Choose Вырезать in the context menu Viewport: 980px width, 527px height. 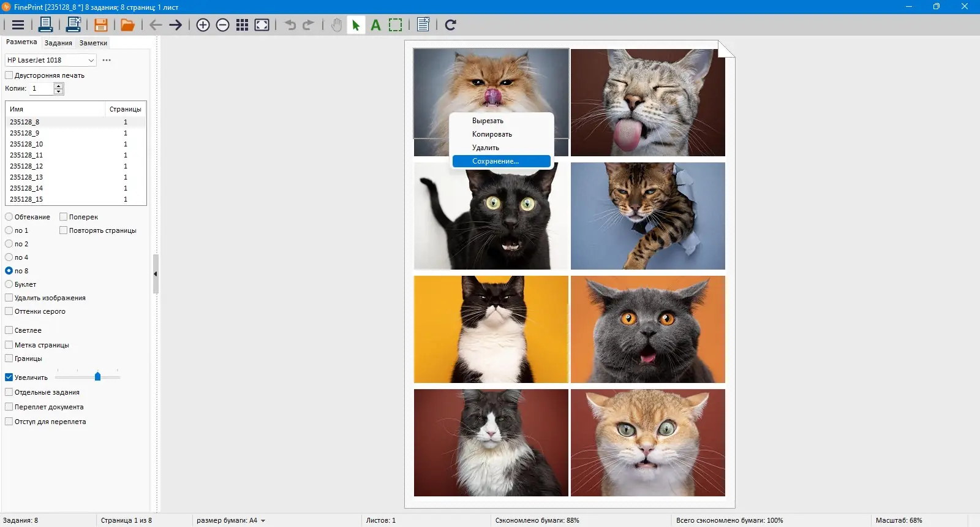click(502, 121)
